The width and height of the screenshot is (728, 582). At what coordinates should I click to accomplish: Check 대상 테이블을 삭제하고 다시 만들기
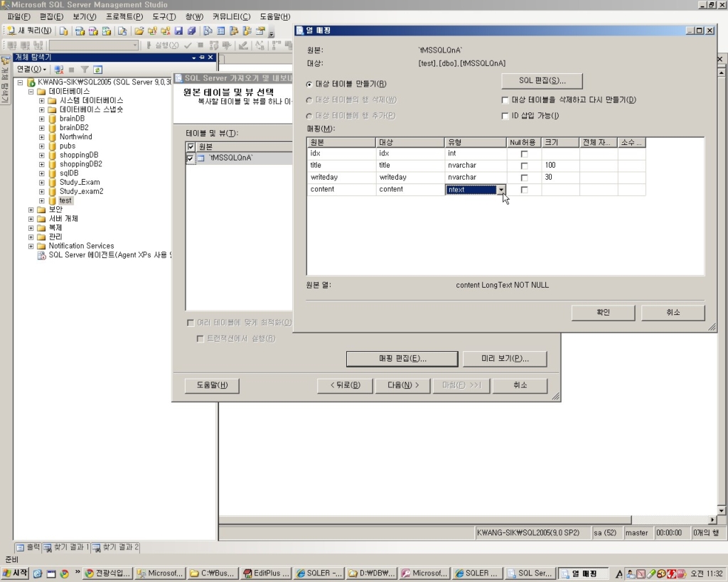pos(505,100)
